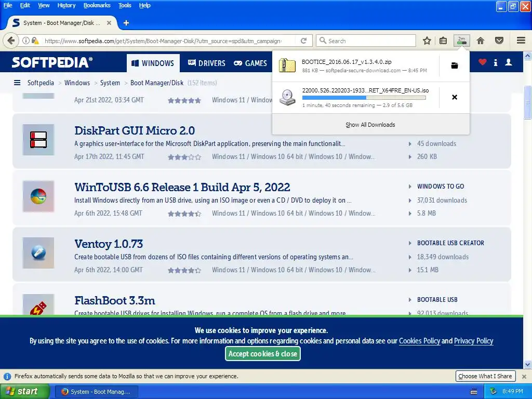Viewport: 532px width, 399px height.
Task: Click the system tray safely remove icon
Action: pos(494,391)
